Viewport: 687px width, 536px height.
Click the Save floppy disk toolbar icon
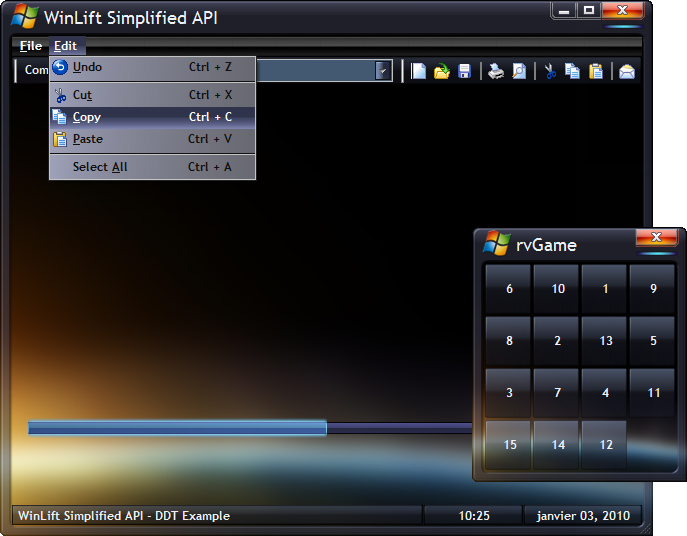point(464,71)
